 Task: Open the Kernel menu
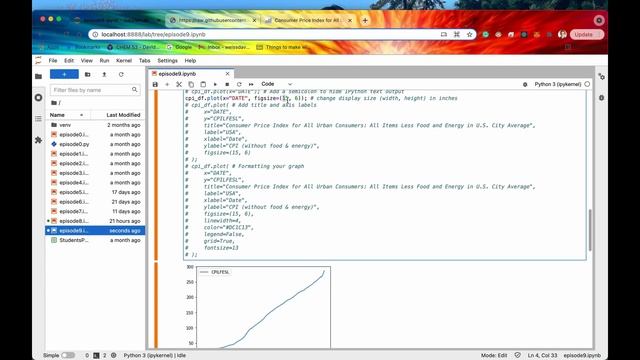click(124, 60)
